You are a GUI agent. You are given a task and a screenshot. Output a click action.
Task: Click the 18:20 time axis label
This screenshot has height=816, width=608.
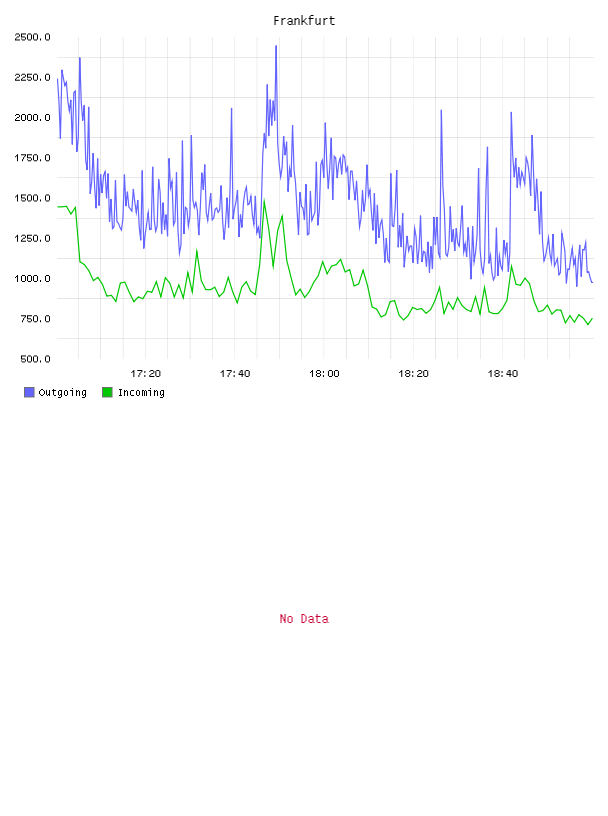click(413, 374)
